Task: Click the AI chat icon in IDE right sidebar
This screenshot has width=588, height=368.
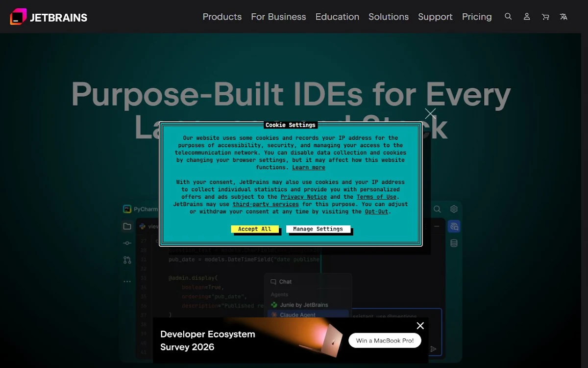Action: point(454,226)
